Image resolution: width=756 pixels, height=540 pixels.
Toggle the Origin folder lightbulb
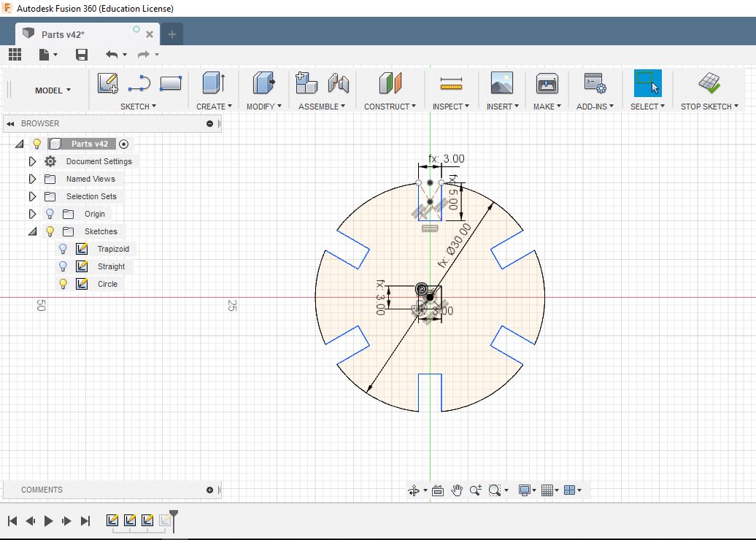click(x=50, y=214)
